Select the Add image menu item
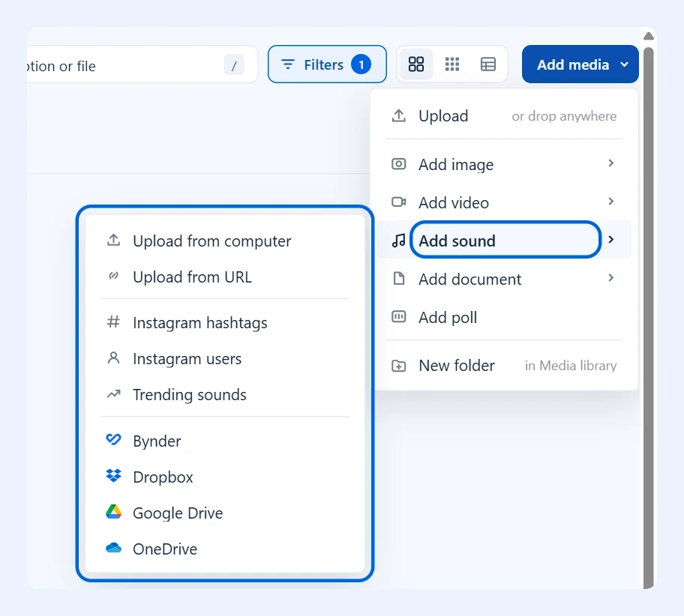Image resolution: width=684 pixels, height=616 pixels. 504,164
